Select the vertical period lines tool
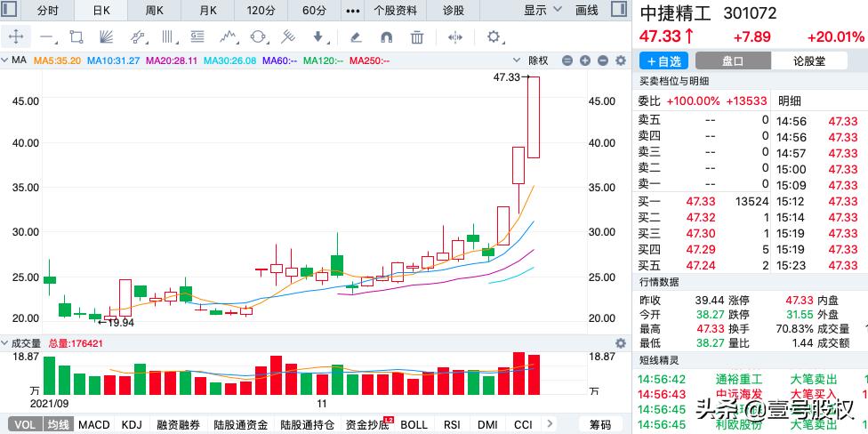Screen dimensions: 868x434 167,37
